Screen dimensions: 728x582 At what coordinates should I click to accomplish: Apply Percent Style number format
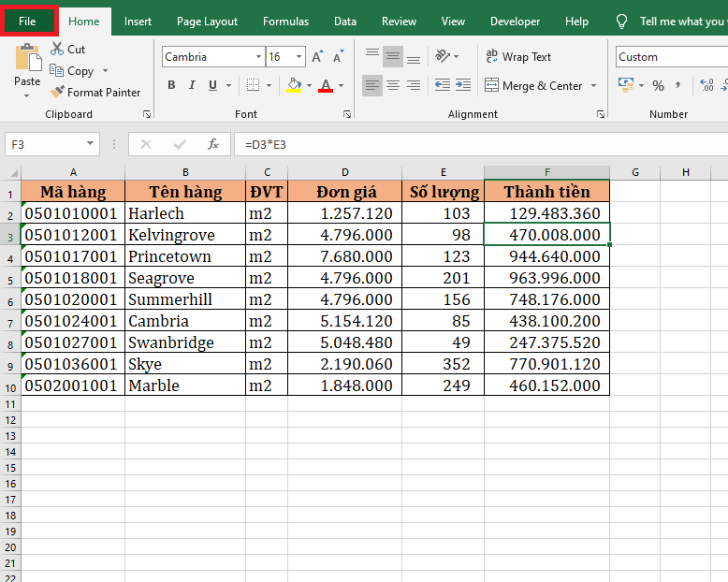658,86
